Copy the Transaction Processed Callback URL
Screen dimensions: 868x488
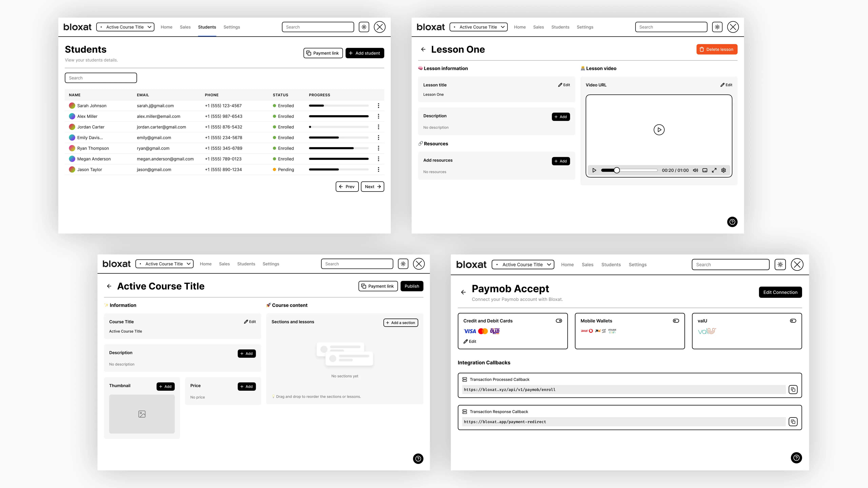[793, 390]
